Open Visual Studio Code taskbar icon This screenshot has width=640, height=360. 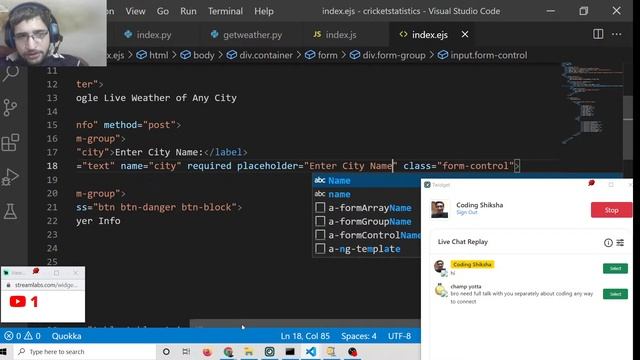click(x=311, y=351)
